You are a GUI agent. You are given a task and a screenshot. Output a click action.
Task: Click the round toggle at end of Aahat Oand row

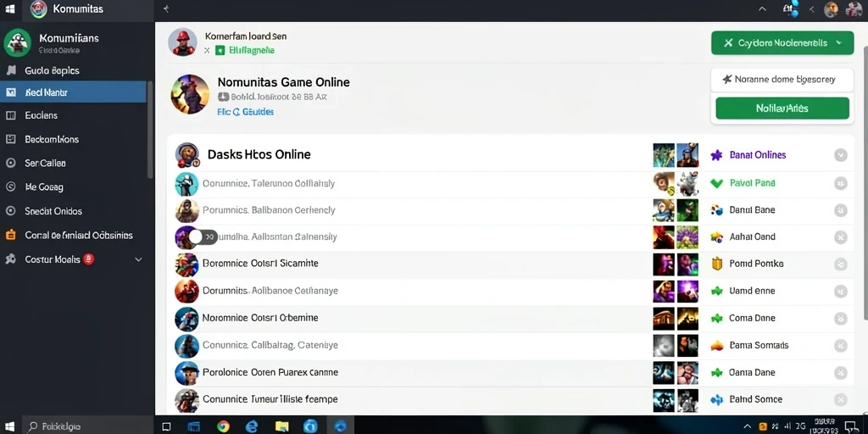(840, 237)
